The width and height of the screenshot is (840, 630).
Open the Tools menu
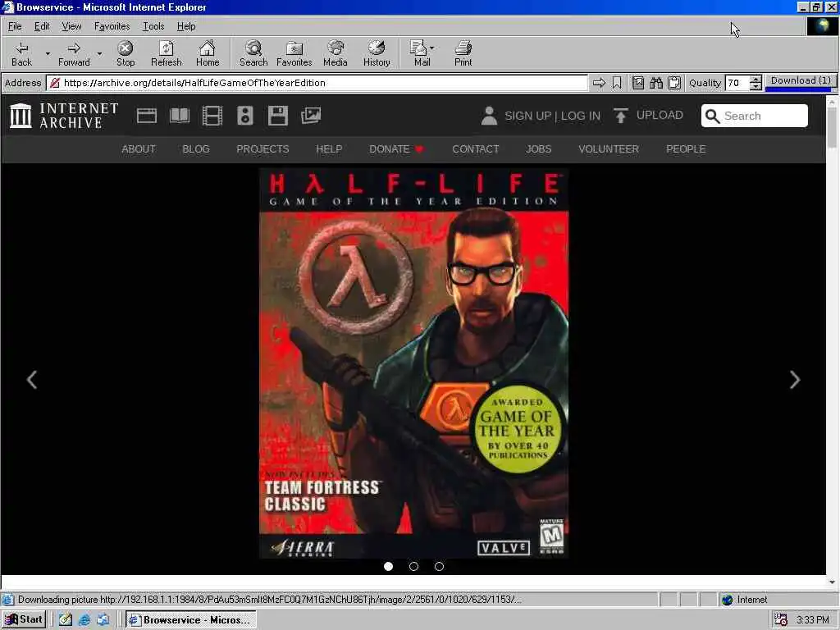[153, 25]
